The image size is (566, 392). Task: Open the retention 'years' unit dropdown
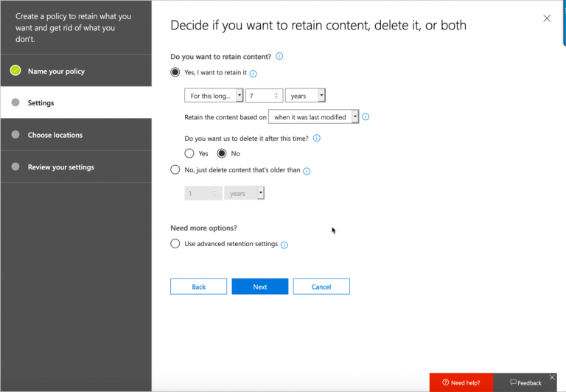pos(305,96)
